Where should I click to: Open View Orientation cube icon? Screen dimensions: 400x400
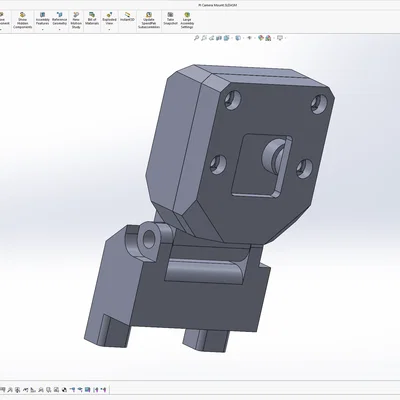[x=227, y=38]
